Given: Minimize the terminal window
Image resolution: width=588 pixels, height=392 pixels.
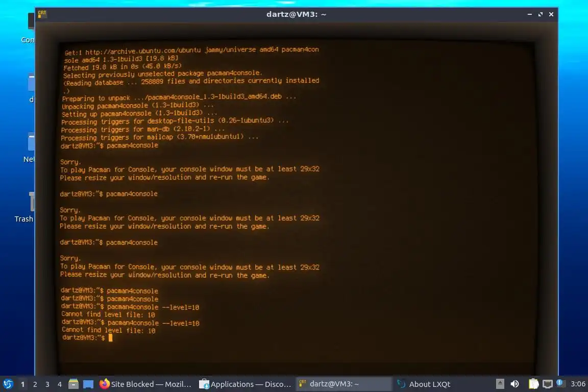Looking at the screenshot, I should tap(529, 14).
